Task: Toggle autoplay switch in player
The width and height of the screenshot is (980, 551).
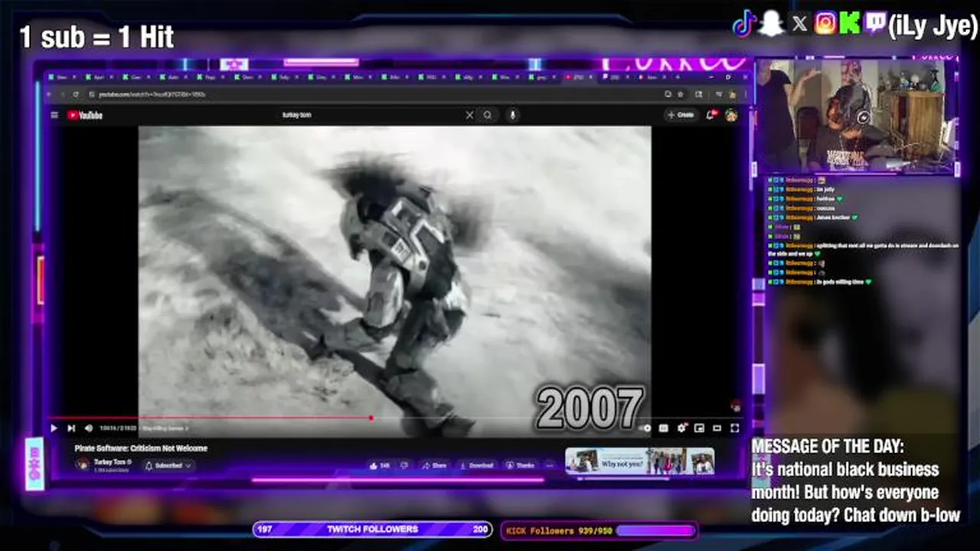Action: pos(646,429)
